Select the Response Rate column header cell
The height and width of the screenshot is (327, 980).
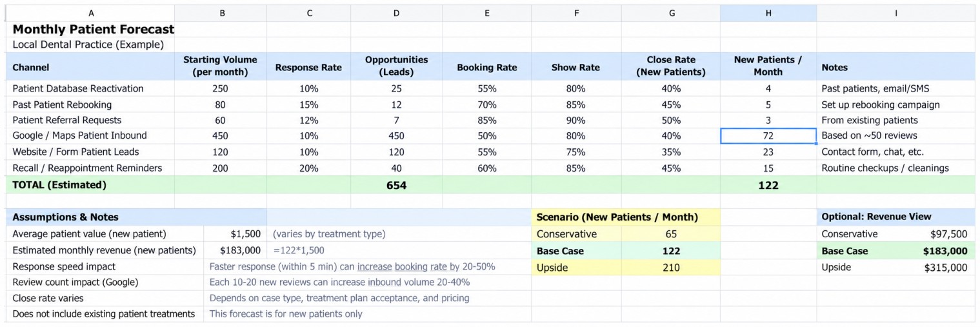[308, 66]
